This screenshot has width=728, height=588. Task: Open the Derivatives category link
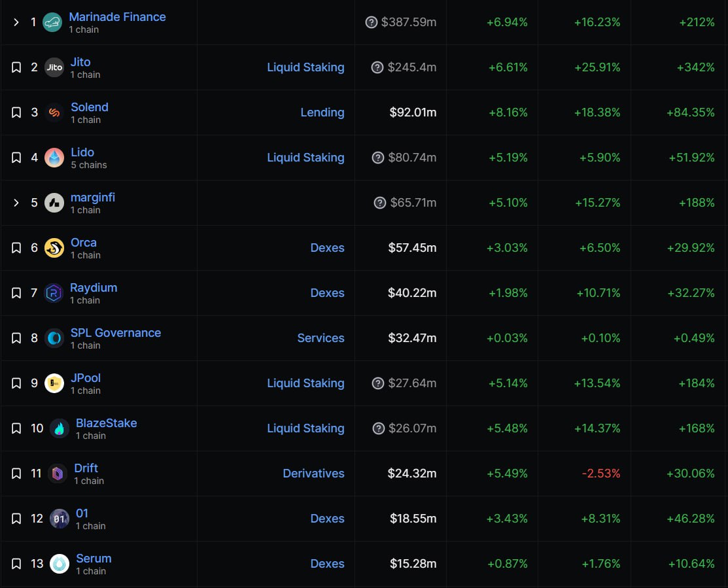pyautogui.click(x=313, y=474)
